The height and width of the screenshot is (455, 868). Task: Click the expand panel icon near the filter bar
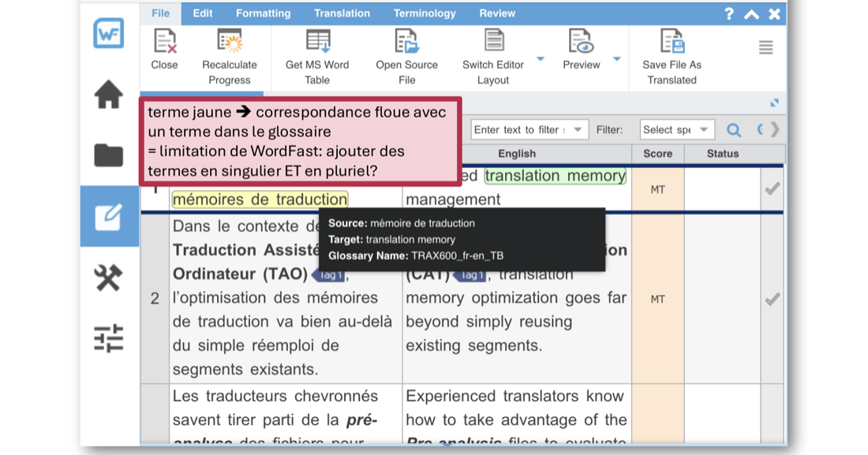coord(774,103)
